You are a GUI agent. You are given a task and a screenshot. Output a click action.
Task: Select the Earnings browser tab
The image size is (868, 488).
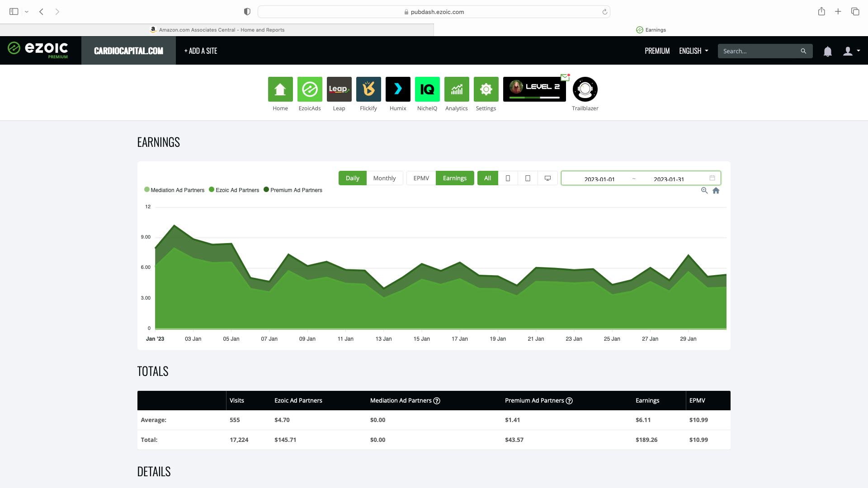[x=651, y=30]
